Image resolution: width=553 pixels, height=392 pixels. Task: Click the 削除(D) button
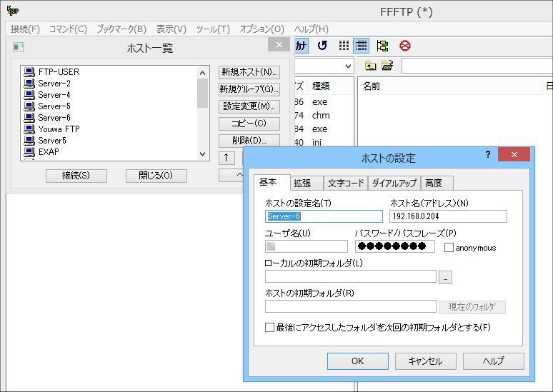pyautogui.click(x=249, y=140)
